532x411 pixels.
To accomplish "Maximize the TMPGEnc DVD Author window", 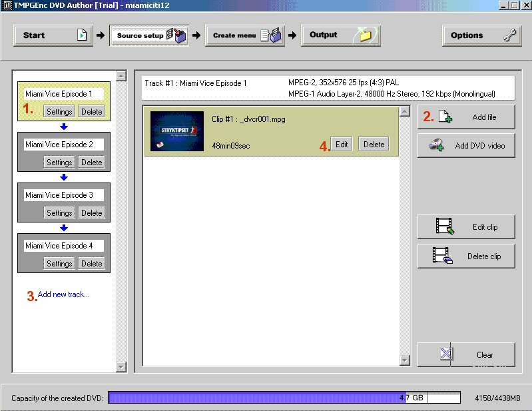I will [x=515, y=5].
